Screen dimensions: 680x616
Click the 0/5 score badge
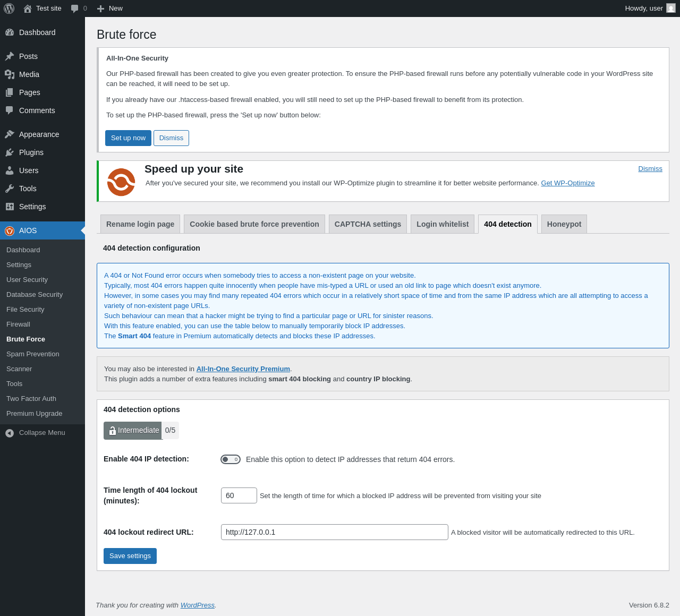(x=170, y=431)
